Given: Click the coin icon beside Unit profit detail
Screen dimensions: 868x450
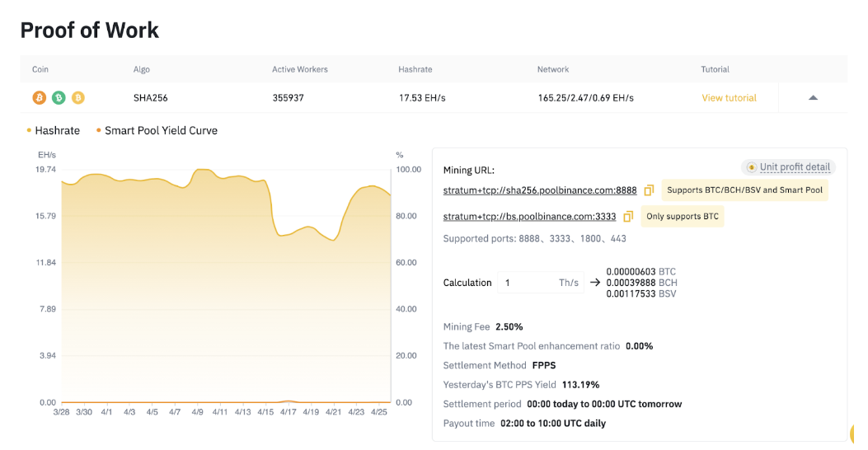Looking at the screenshot, I should point(751,167).
